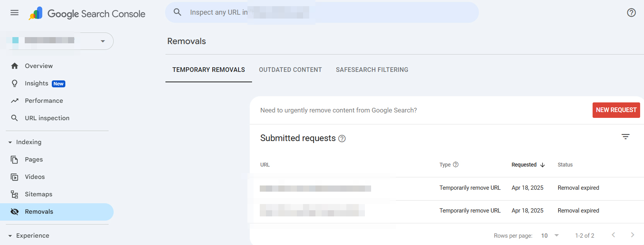This screenshot has width=644, height=245.
Task: Go to the next page of results
Action: click(632, 235)
